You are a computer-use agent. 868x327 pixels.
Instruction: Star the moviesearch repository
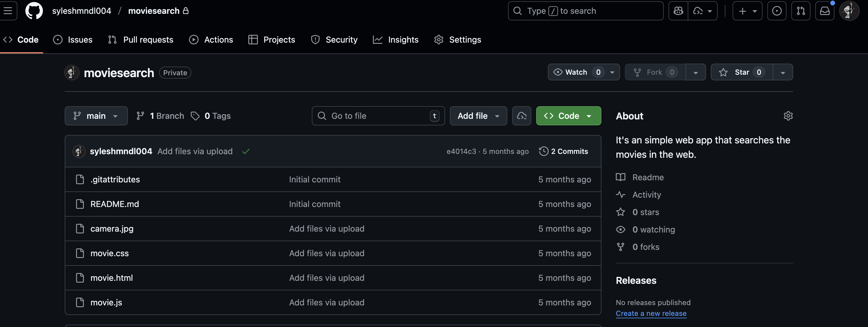(x=741, y=72)
